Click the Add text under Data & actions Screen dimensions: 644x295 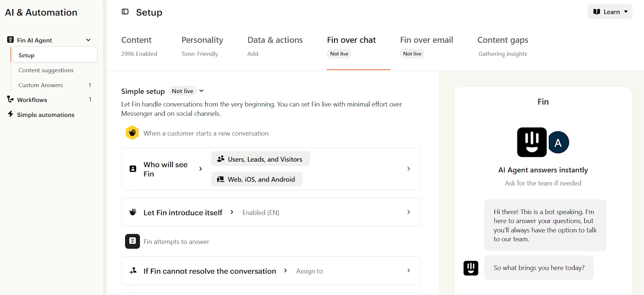tap(253, 54)
